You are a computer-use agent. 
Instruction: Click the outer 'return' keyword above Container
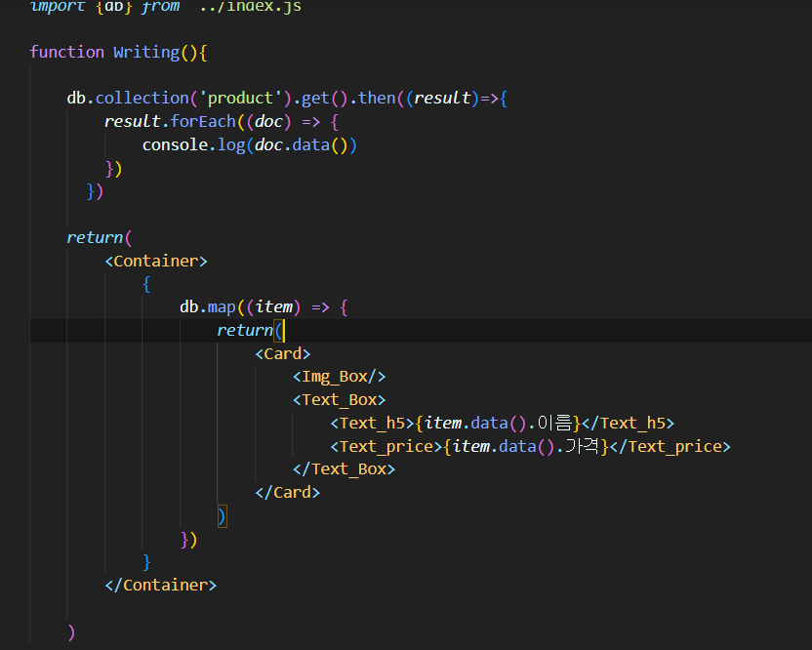click(x=95, y=238)
